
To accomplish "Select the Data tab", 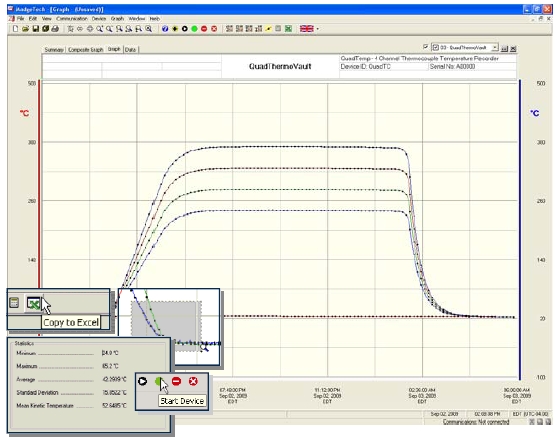I will [130, 50].
